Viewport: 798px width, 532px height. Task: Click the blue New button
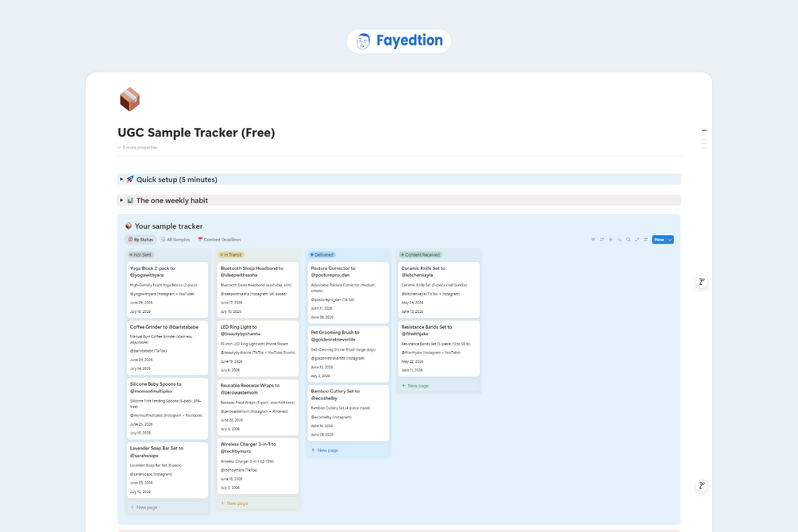[x=659, y=239]
